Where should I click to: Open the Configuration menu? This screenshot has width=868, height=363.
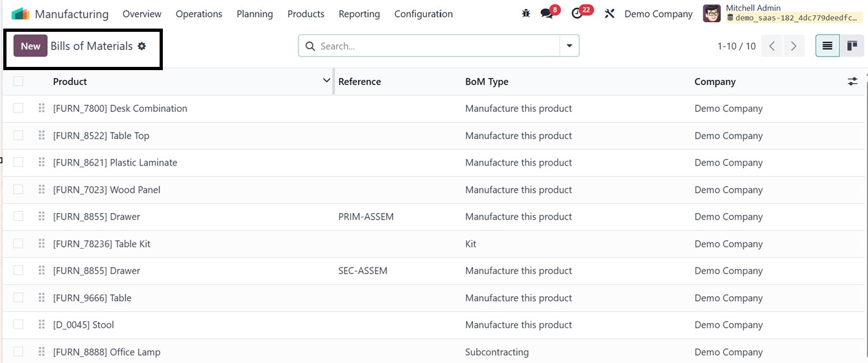(x=423, y=14)
